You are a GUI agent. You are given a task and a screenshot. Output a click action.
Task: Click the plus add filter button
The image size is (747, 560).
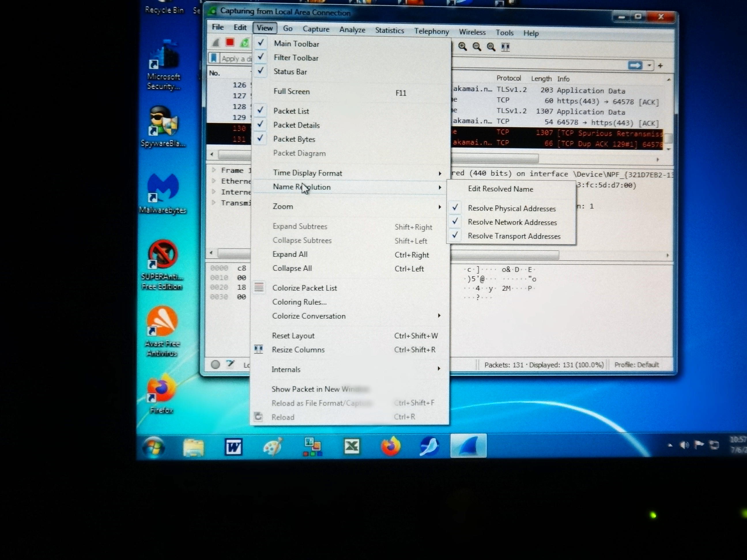[660, 65]
